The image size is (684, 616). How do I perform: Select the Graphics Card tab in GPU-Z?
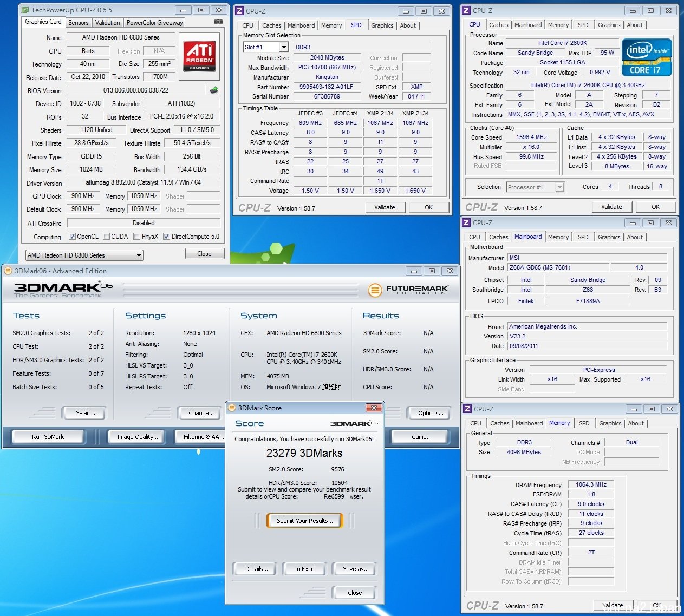43,22
